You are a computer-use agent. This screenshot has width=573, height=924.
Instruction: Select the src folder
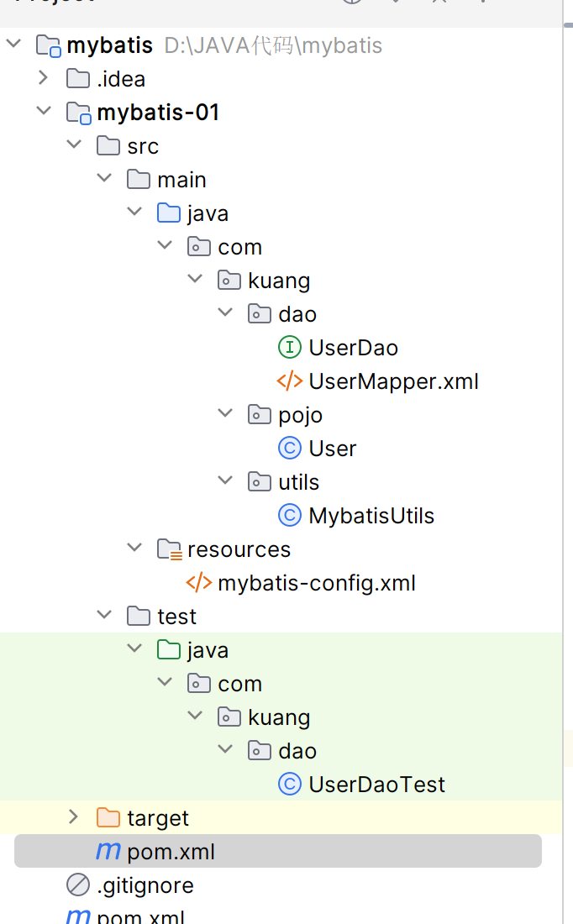[x=143, y=146]
